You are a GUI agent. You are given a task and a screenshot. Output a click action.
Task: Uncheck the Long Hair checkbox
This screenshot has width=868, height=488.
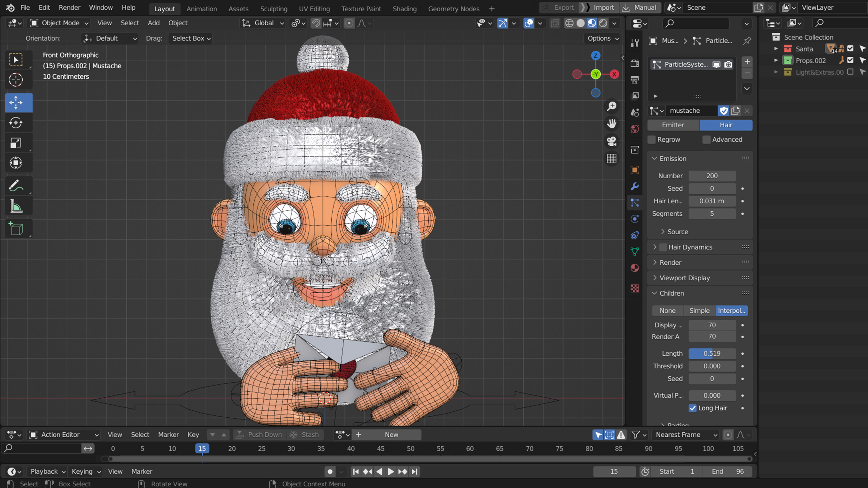click(x=692, y=408)
